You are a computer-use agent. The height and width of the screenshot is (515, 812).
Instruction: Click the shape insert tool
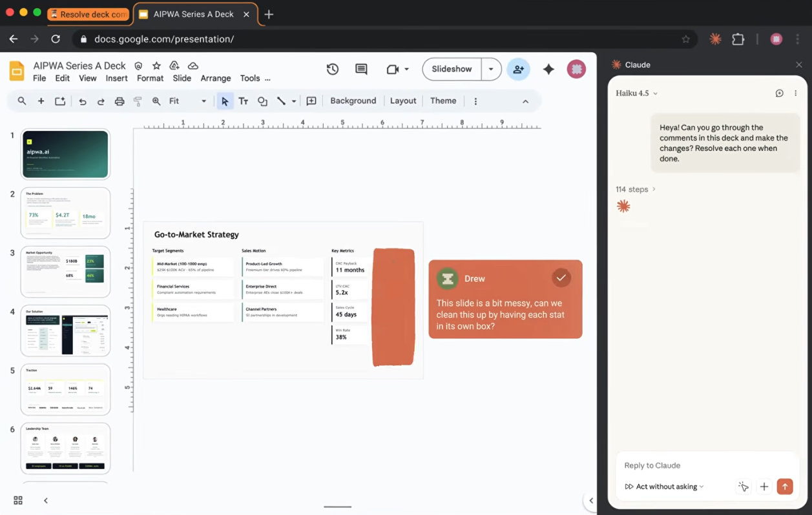[262, 101]
